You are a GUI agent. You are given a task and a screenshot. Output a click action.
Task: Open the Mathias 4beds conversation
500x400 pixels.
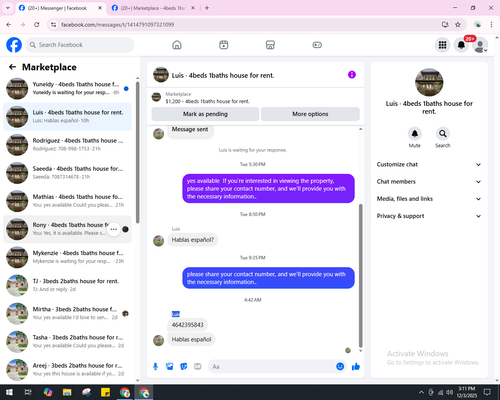point(67,201)
